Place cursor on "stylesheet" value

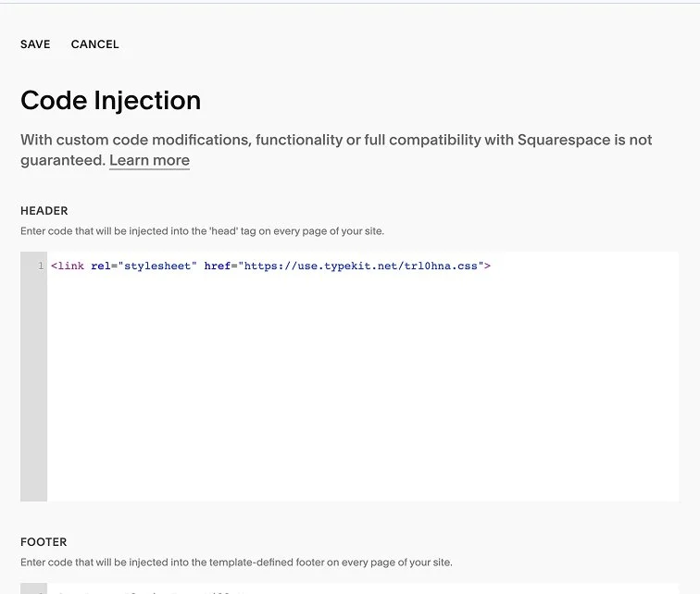[157, 266]
